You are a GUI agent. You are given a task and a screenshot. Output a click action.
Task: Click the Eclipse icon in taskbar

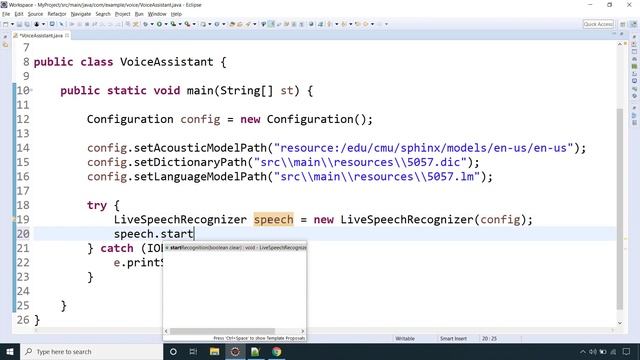235,351
